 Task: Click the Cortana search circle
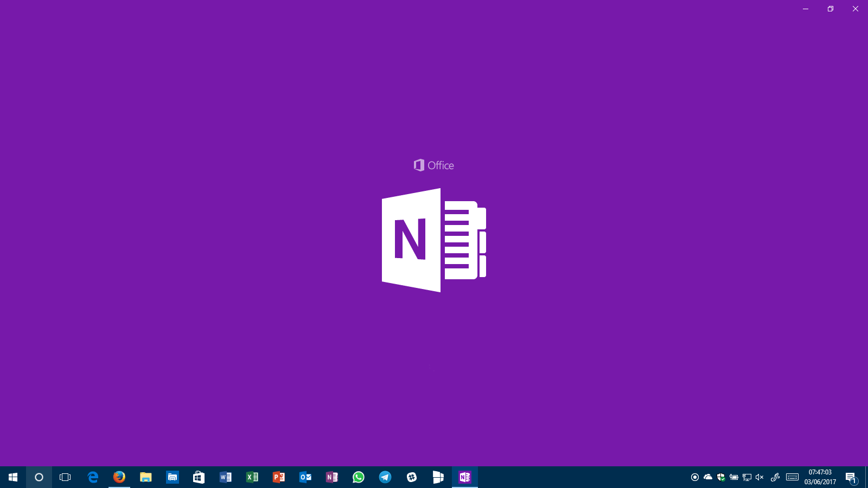point(39,477)
